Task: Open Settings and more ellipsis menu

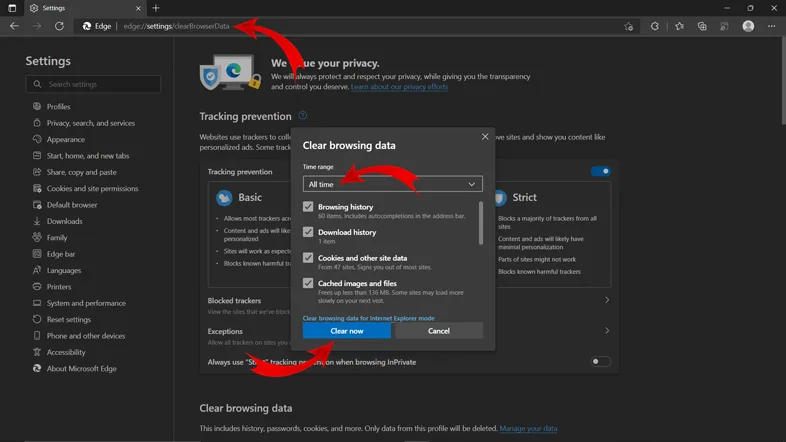Action: tap(771, 26)
